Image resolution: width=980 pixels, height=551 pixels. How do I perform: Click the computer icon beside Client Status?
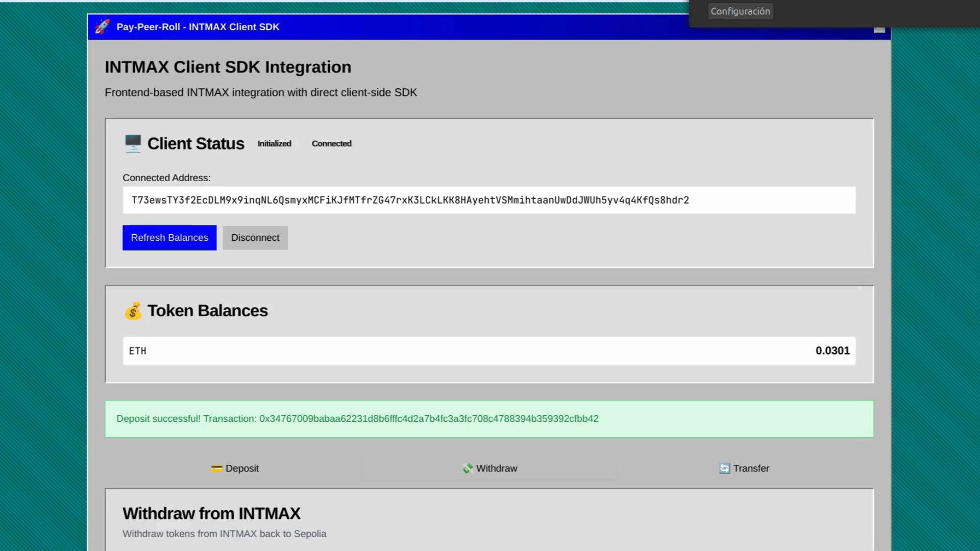(x=133, y=144)
